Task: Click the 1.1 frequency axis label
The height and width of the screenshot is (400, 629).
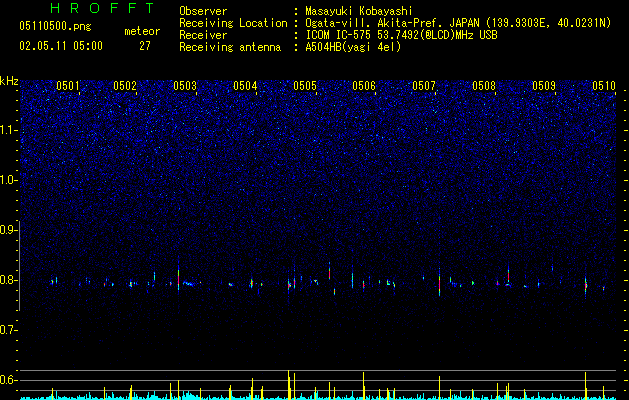Action: tap(8, 130)
